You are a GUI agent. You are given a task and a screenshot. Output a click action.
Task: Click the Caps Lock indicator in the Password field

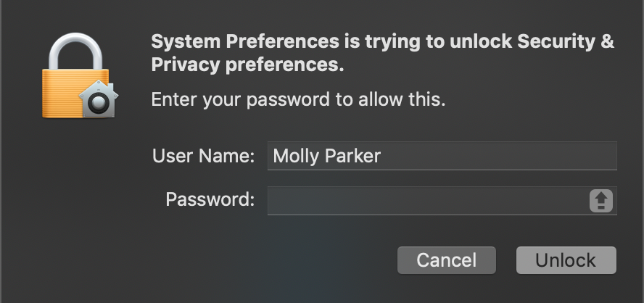click(601, 201)
